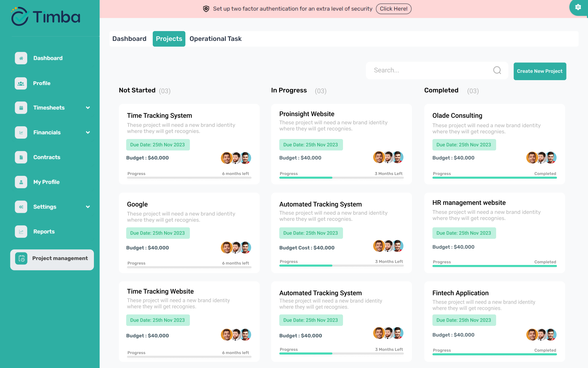Switch to the Dashboard tab
The image size is (588, 368).
pos(129,39)
